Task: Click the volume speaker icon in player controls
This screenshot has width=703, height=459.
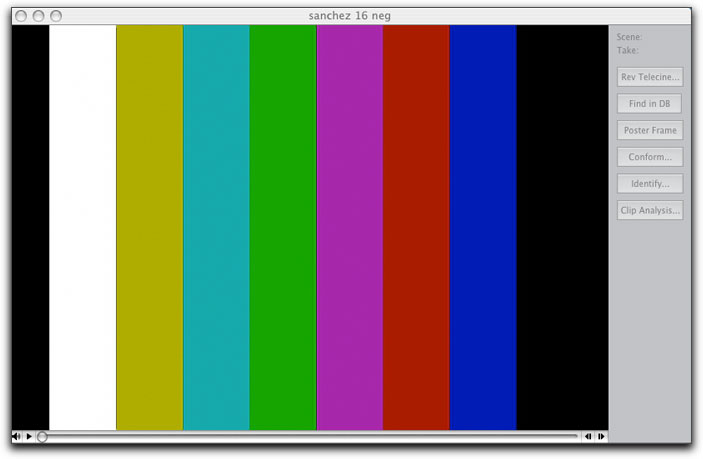Action: [17, 436]
